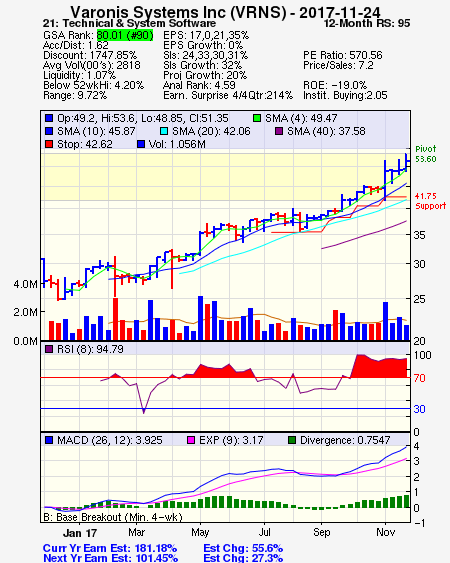450x563 pixels.
Task: Click the blue Vol legend swatch
Action: [141, 144]
